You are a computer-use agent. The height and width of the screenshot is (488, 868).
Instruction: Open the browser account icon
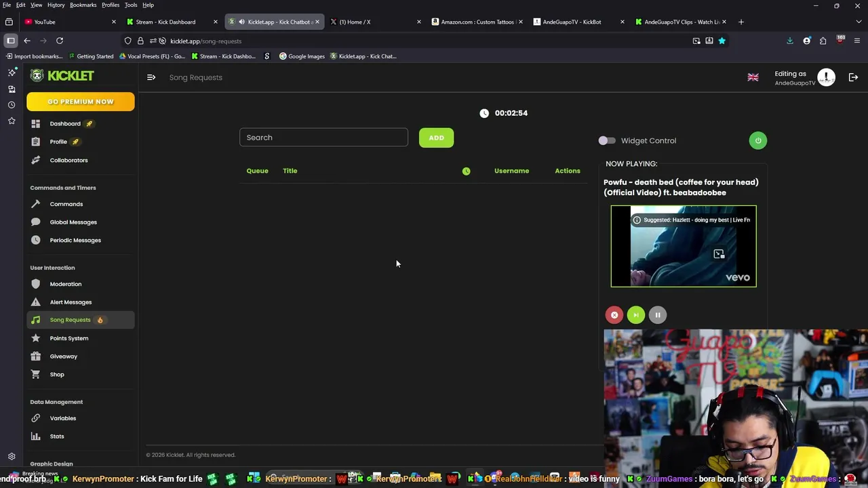pyautogui.click(x=806, y=41)
